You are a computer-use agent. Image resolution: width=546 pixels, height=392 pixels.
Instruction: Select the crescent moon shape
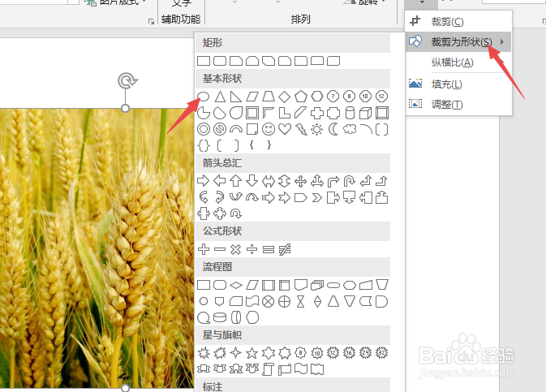pyautogui.click(x=333, y=129)
